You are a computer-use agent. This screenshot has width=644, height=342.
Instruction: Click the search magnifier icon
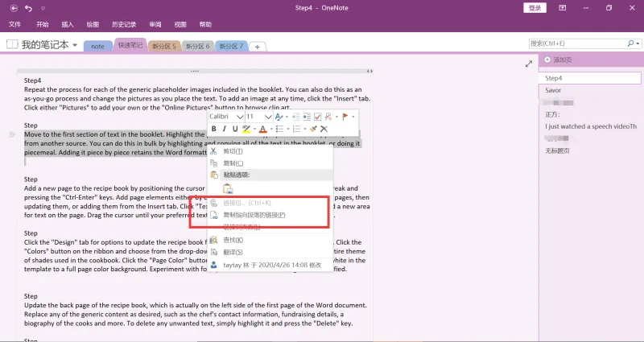click(630, 43)
